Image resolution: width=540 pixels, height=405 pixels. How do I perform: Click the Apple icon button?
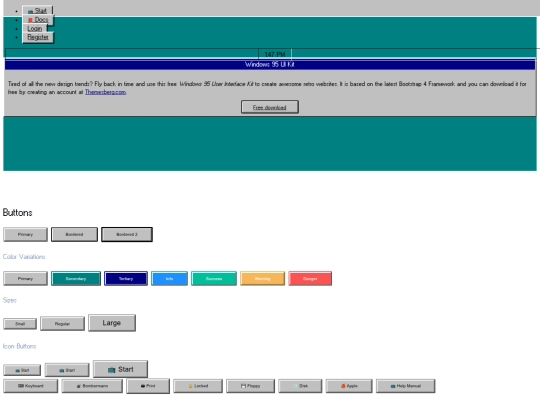[349, 386]
